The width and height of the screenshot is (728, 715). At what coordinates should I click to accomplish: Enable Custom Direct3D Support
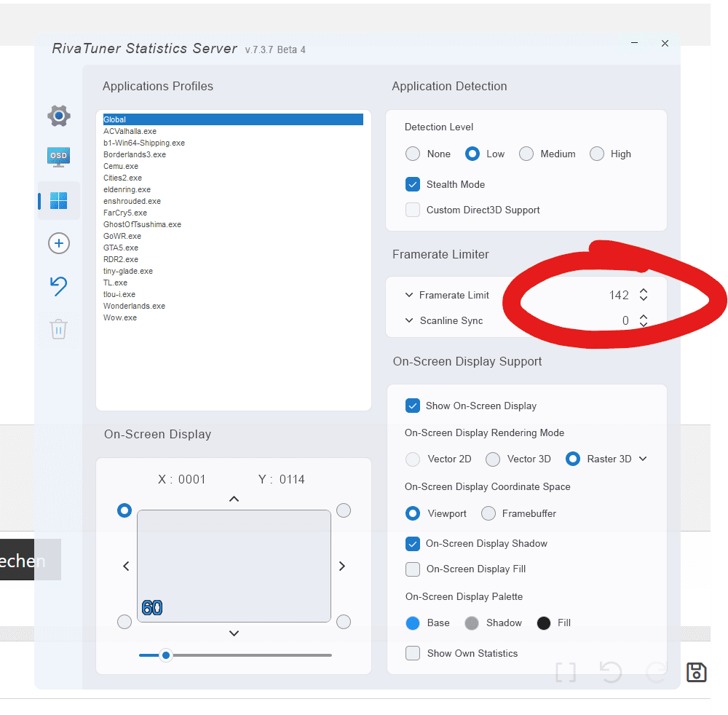coord(412,210)
